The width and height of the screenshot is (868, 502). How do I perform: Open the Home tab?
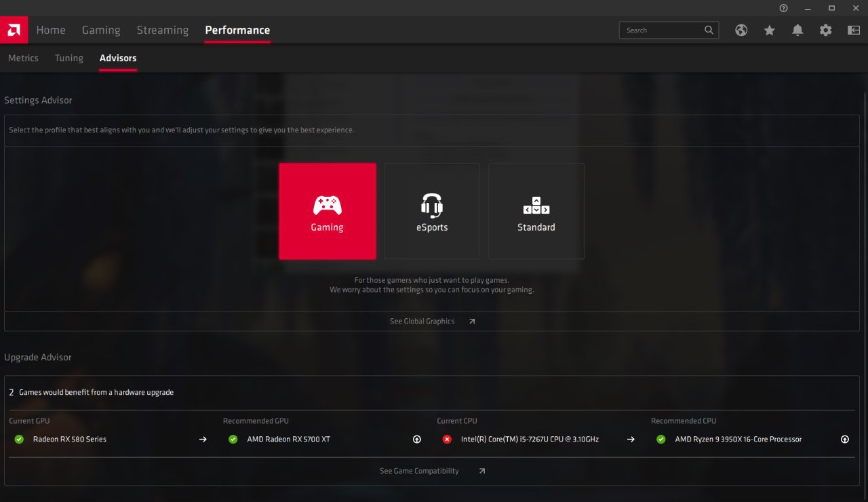(x=51, y=30)
